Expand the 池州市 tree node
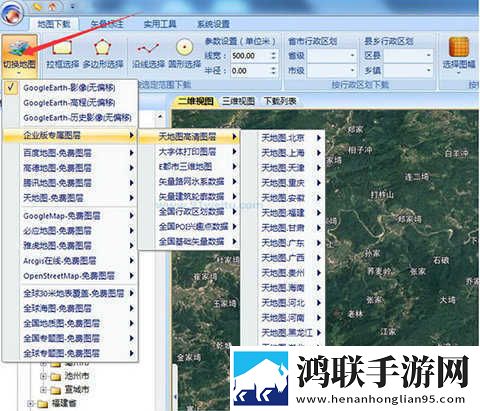The height and width of the screenshot is (411, 480). (43, 376)
